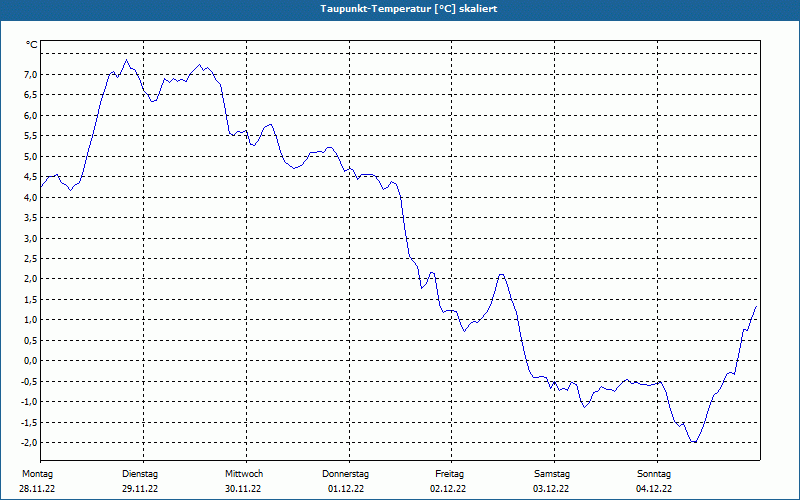The image size is (800, 500).
Task: Select the 3,5 y-axis label
Action: 31,218
